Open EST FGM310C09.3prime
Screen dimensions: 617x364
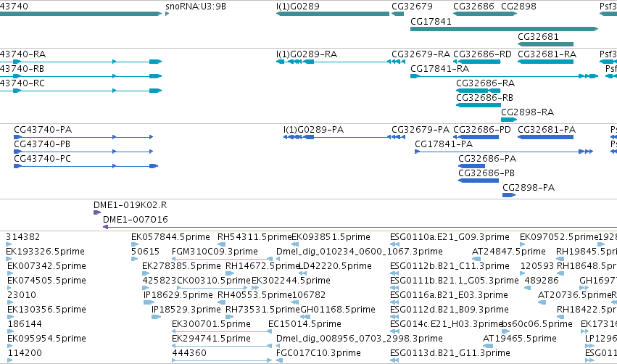pos(223,259)
